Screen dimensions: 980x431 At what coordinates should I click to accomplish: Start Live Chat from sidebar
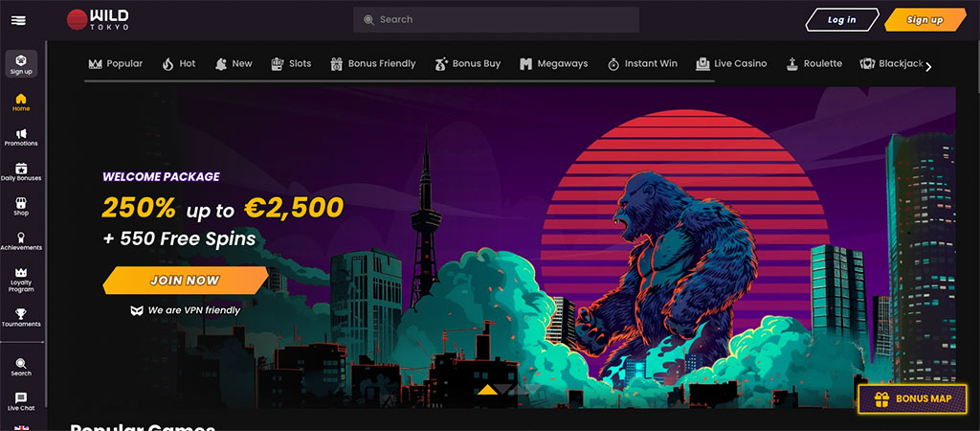pos(21,401)
